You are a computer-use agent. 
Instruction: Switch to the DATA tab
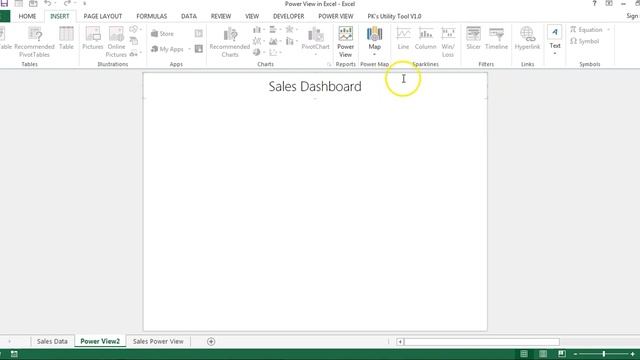point(189,16)
